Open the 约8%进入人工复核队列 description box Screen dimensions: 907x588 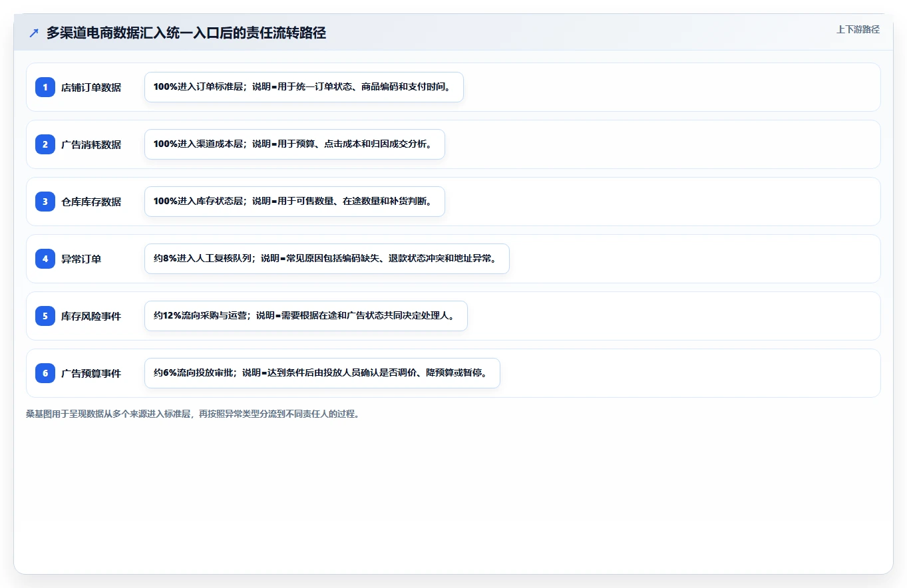pos(327,259)
